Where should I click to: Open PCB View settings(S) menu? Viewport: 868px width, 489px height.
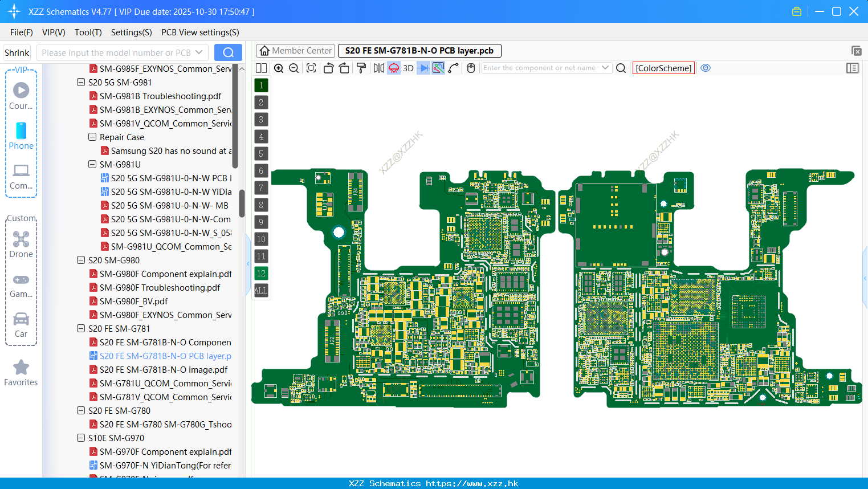(x=200, y=32)
